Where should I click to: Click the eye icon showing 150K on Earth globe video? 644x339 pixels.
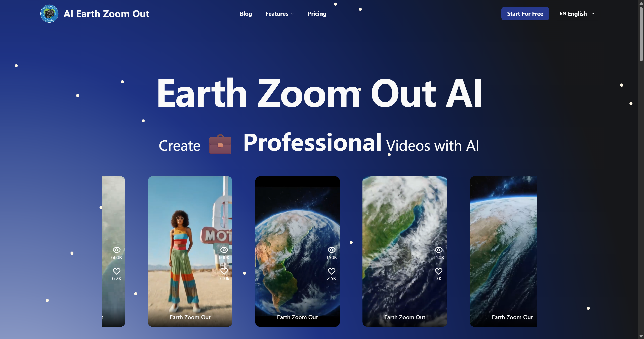(331, 250)
